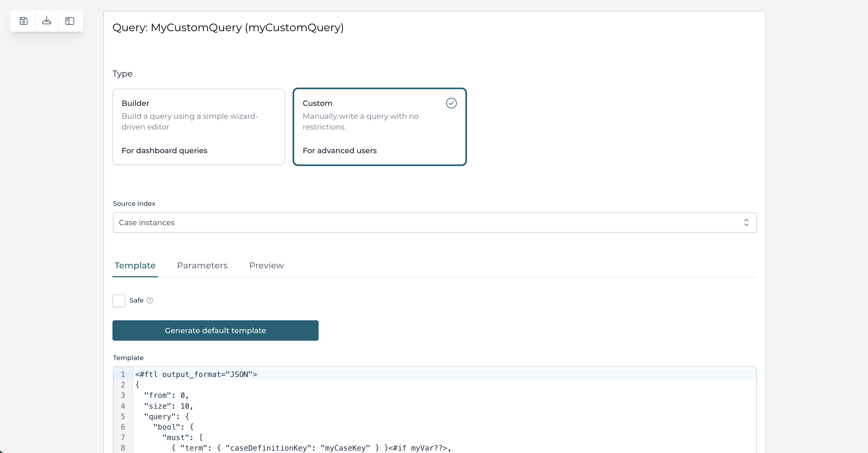Click the Generate default template button
868x453 pixels.
pyautogui.click(x=215, y=330)
